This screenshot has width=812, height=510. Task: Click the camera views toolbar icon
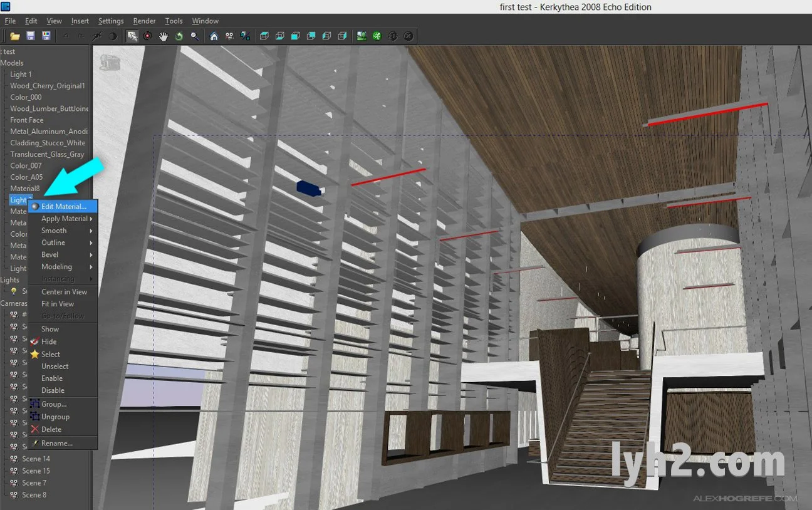(229, 36)
